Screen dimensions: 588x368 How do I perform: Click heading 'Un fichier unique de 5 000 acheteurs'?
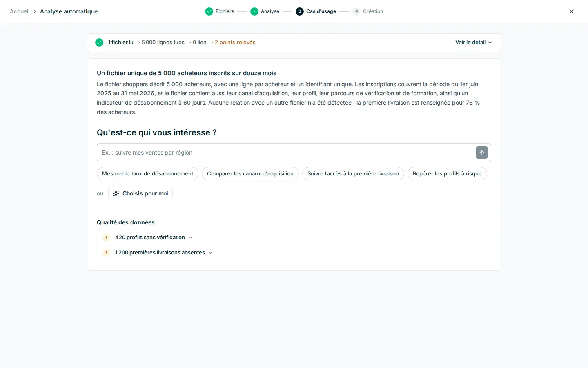point(187,73)
